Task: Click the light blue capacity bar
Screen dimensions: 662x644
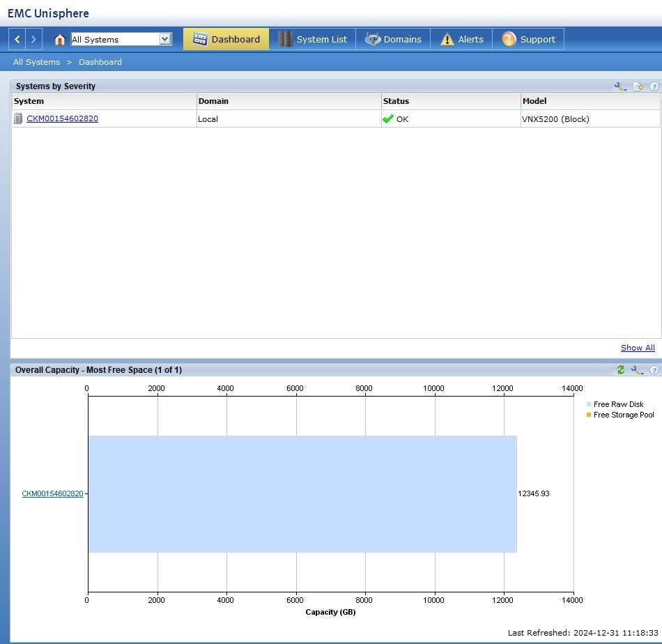Action: click(302, 494)
